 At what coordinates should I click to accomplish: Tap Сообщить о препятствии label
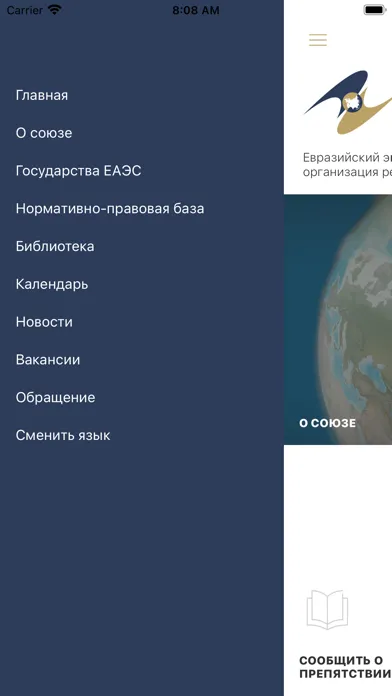pyautogui.click(x=345, y=667)
